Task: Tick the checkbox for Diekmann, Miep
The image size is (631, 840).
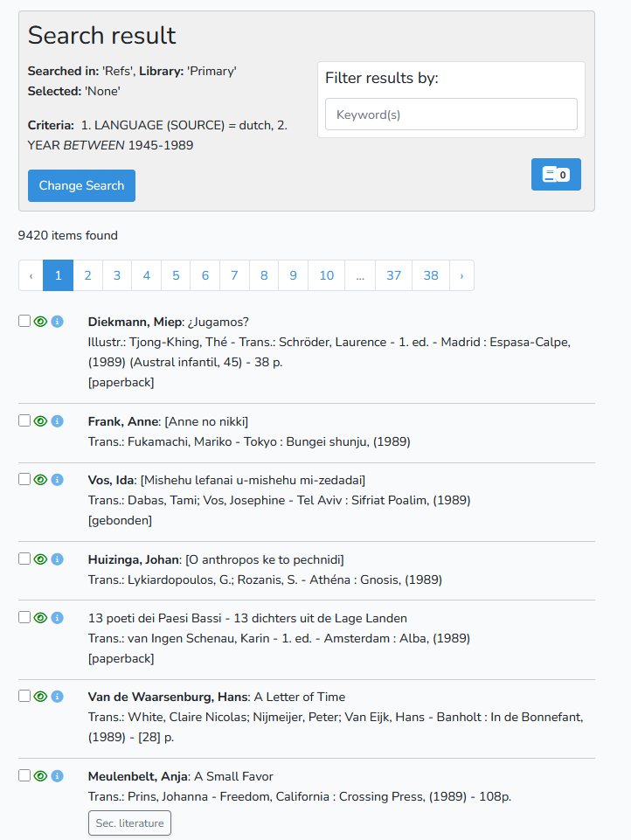Action: pos(24,321)
